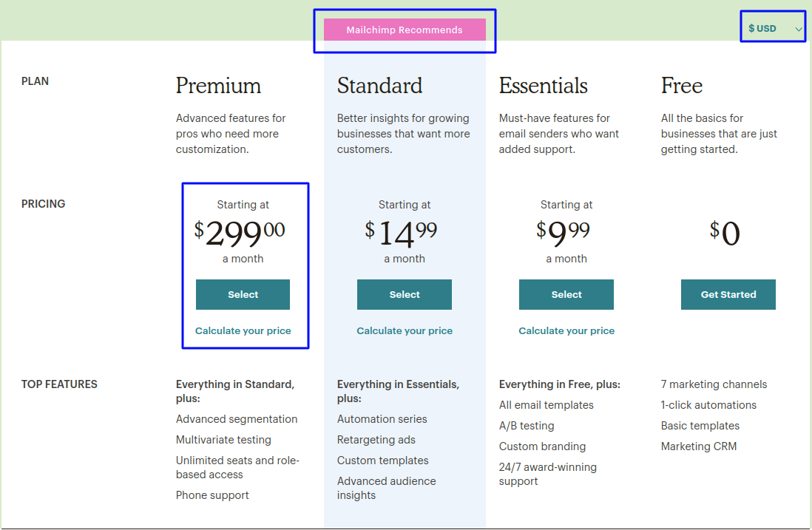Select the Standard plan
Screen dimensions: 812x530
pos(405,294)
